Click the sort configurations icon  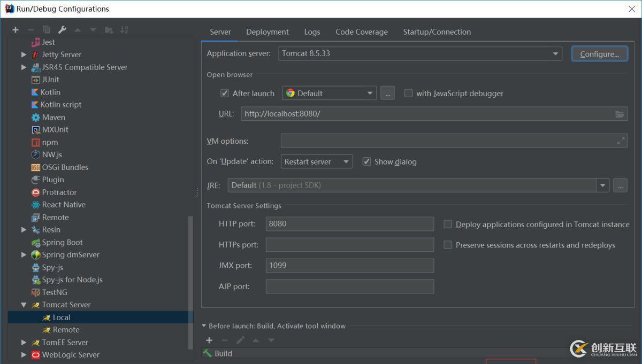[124, 29]
